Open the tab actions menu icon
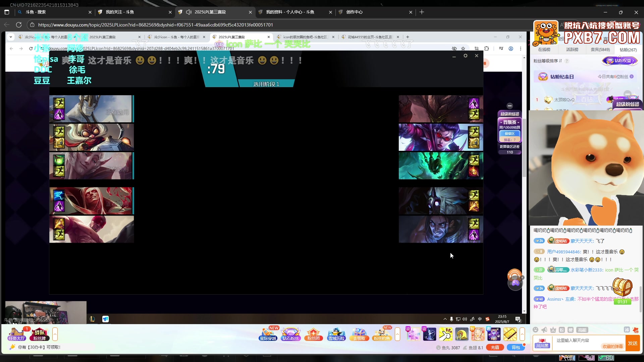 pyautogui.click(x=6, y=12)
